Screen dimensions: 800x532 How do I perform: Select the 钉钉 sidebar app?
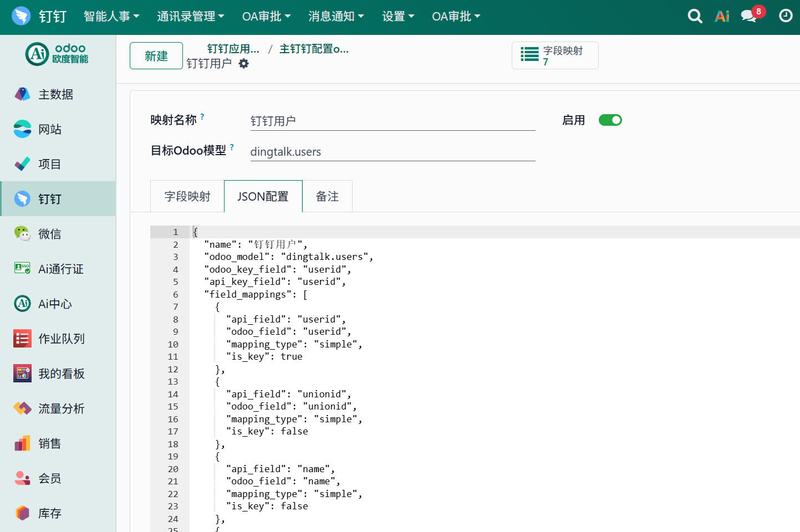pyautogui.click(x=58, y=199)
